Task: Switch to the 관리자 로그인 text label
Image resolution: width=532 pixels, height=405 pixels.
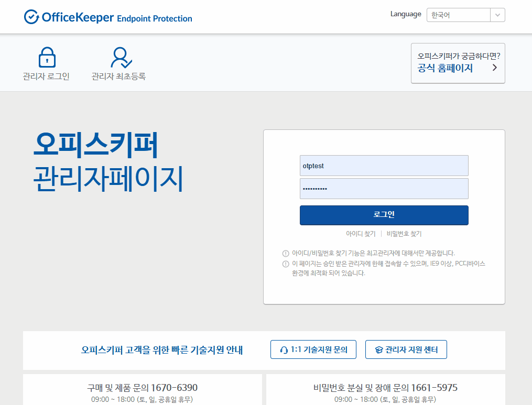Action: pyautogui.click(x=46, y=76)
